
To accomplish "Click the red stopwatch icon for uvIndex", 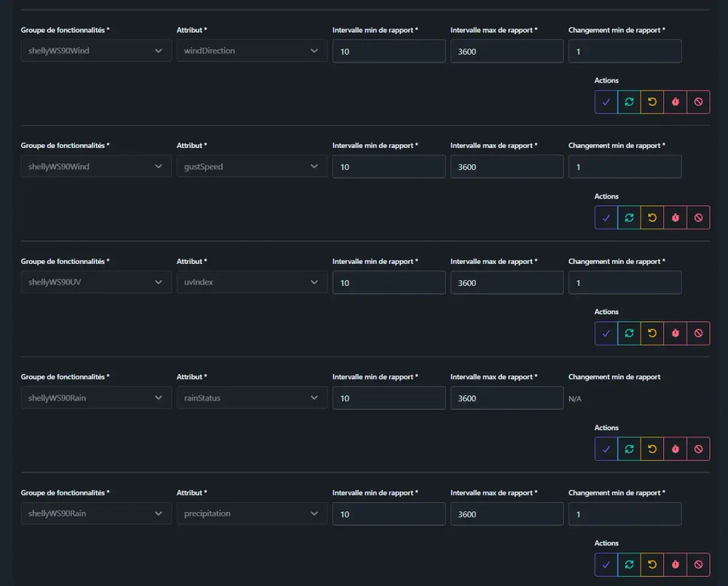I will click(x=675, y=333).
